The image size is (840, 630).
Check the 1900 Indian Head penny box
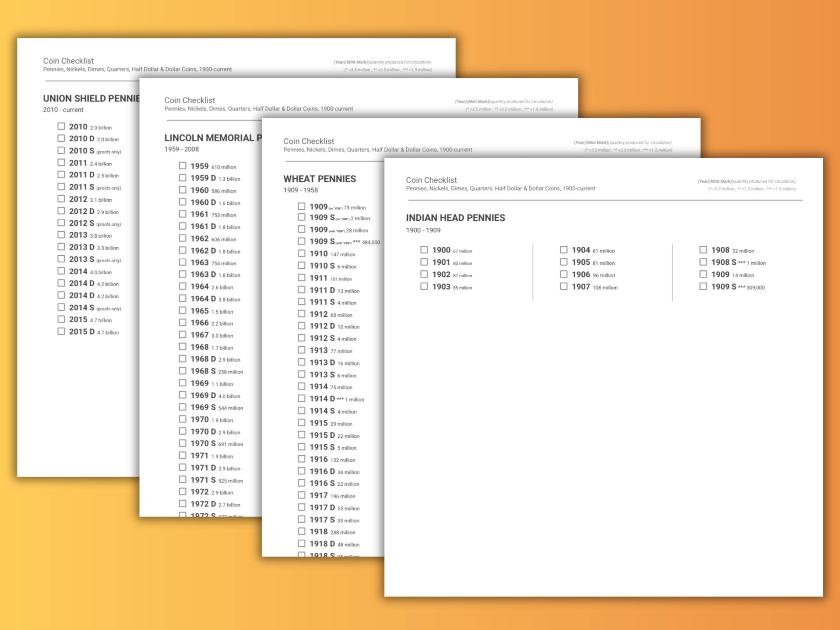click(x=424, y=250)
